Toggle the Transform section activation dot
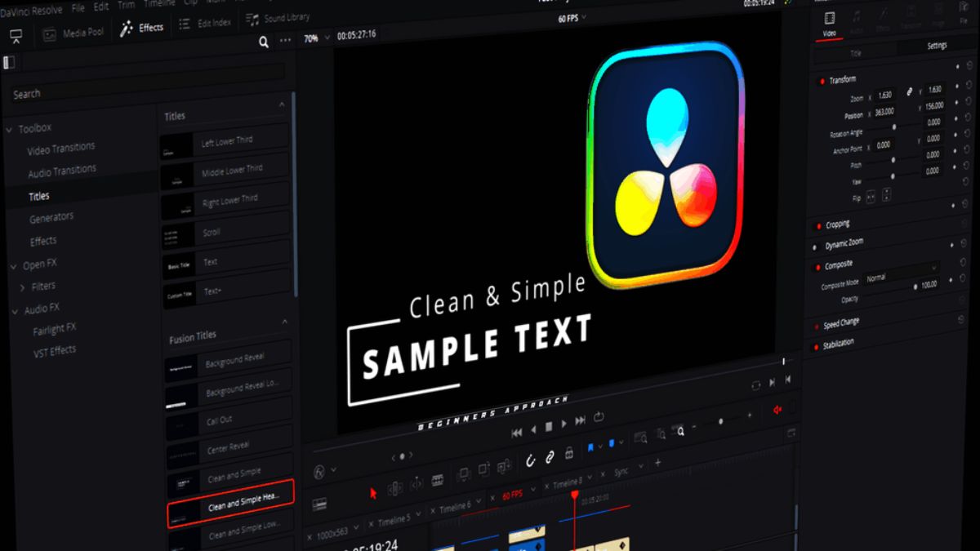Viewport: 980px width, 551px height. click(x=822, y=79)
